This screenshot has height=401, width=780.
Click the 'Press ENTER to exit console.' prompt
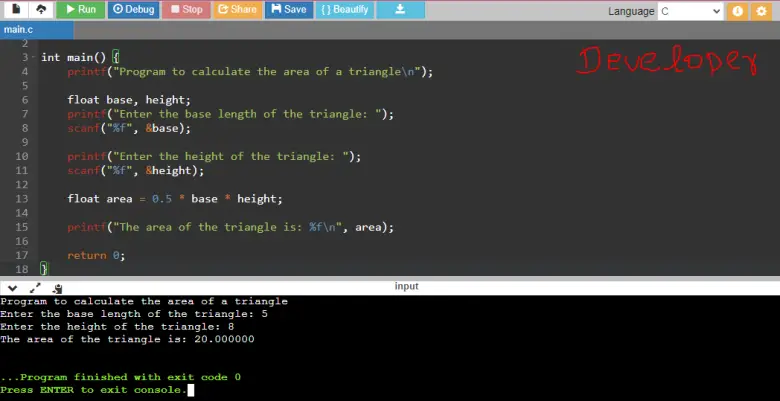coord(94,390)
